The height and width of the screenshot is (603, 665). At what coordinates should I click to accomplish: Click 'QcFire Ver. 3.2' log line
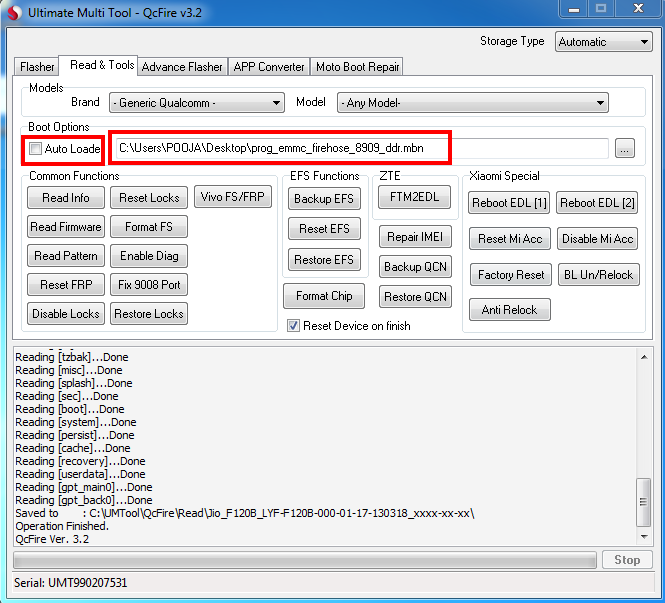pos(52,539)
